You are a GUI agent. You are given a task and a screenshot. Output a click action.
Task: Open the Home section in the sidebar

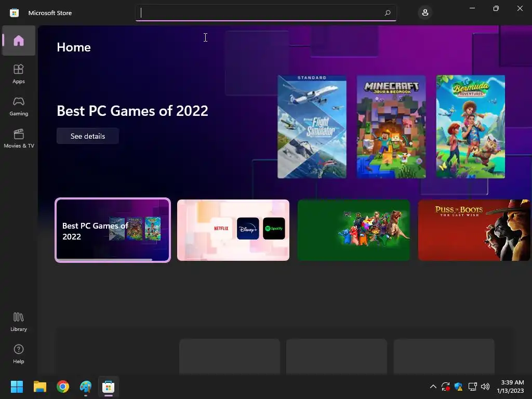pyautogui.click(x=19, y=41)
